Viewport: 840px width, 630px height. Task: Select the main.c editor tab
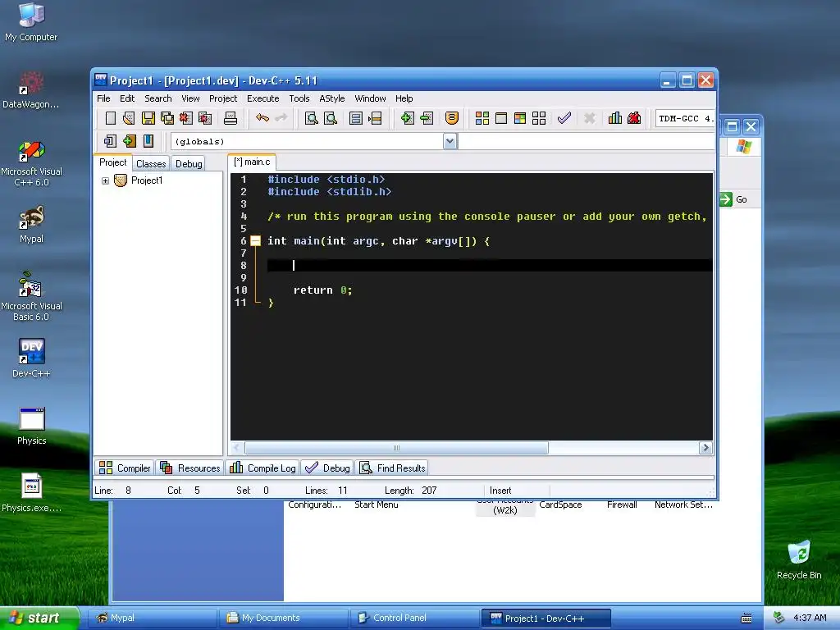(252, 162)
